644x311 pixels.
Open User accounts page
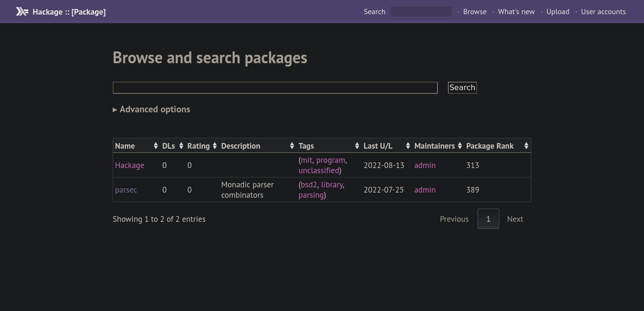603,11
